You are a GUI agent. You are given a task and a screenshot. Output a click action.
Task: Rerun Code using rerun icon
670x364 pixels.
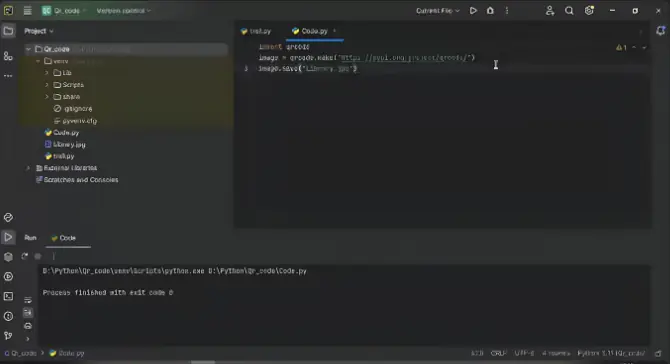pyautogui.click(x=25, y=256)
